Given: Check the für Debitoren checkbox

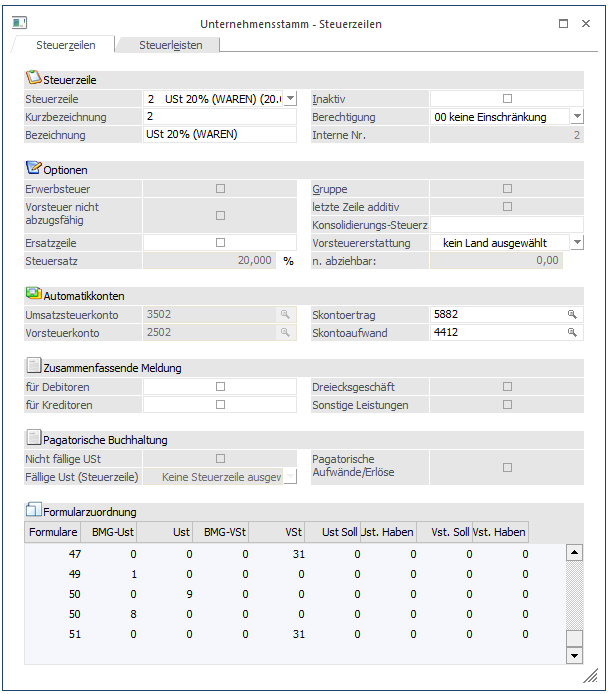Looking at the screenshot, I should pos(220,386).
